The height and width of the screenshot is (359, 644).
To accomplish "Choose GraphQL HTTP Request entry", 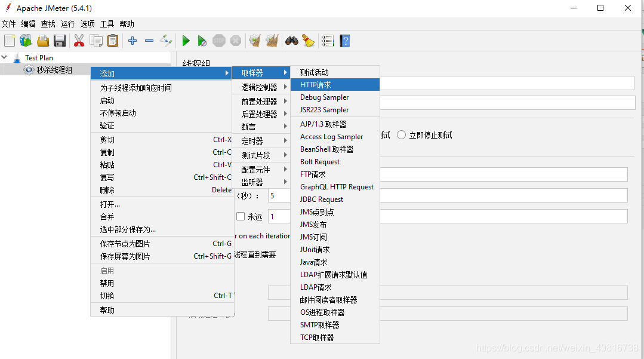I will (335, 187).
